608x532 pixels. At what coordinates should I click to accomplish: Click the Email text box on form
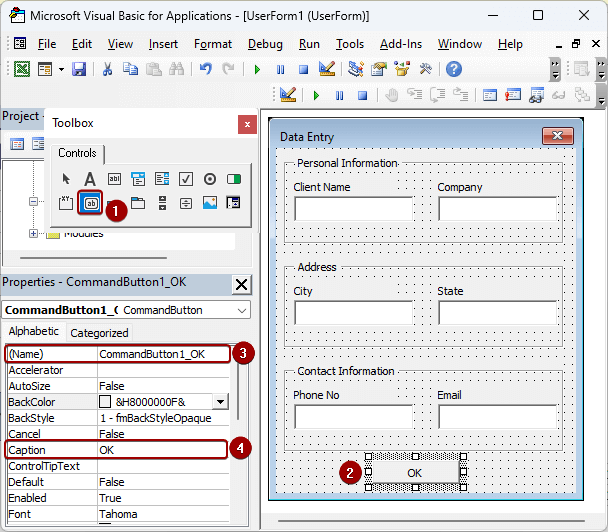tap(498, 417)
